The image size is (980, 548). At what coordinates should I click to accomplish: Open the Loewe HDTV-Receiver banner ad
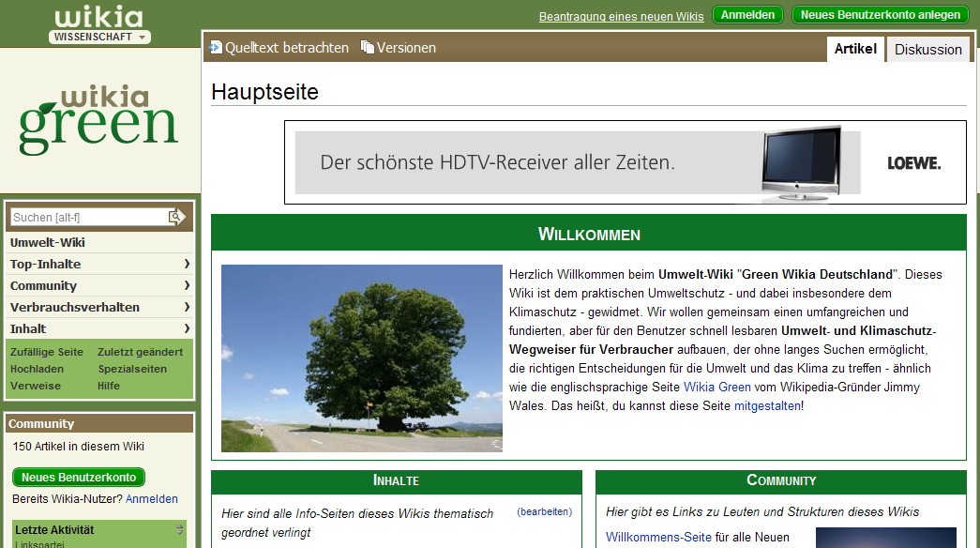coord(625,162)
